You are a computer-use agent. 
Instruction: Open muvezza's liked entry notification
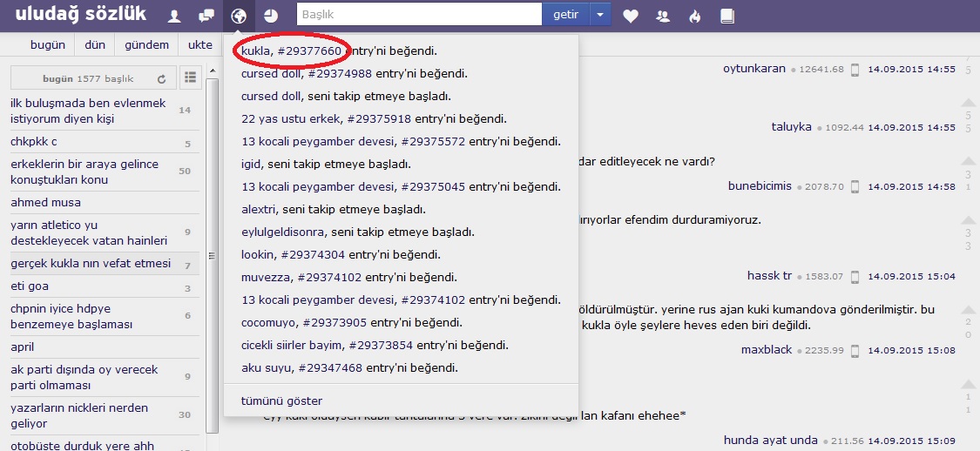coord(348,278)
